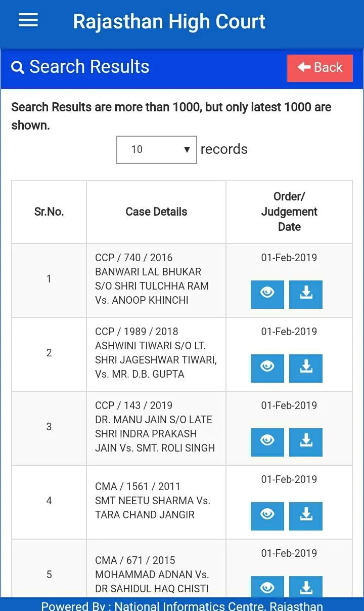Download order for CMA / 1561 / 2011
The height and width of the screenshot is (611, 364).
(305, 516)
